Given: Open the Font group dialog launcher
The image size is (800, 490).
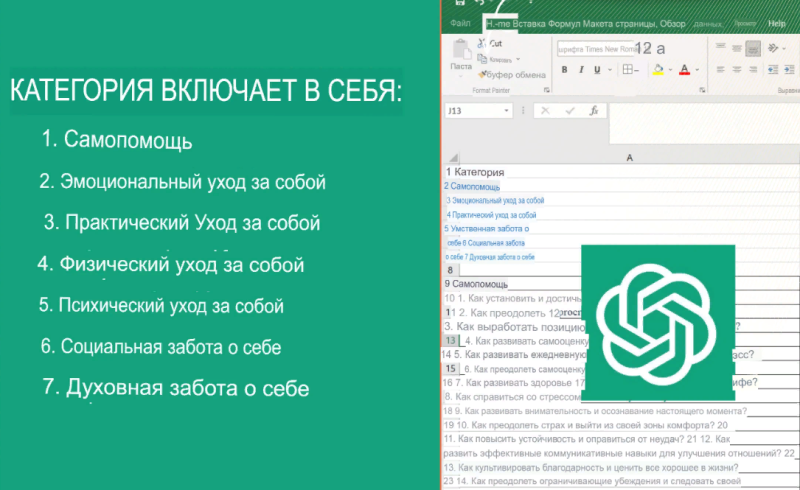Looking at the screenshot, I should point(702,90).
